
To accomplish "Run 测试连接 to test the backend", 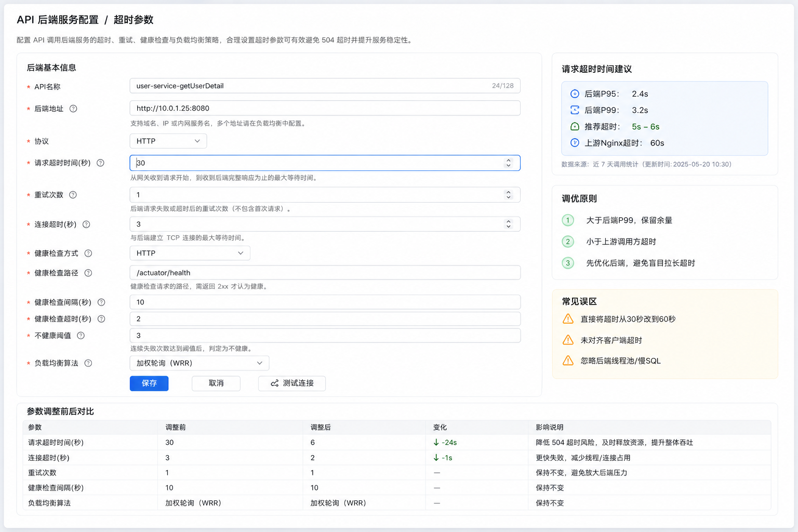I will click(292, 383).
